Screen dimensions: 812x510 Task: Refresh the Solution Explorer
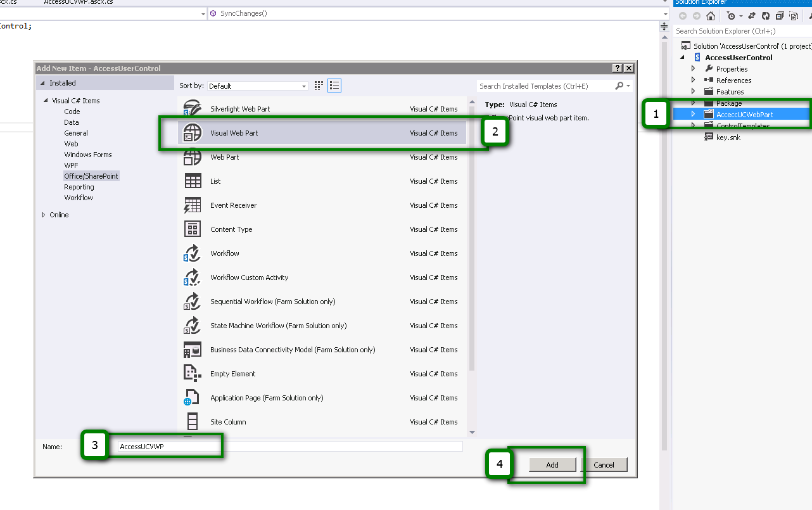(x=766, y=16)
